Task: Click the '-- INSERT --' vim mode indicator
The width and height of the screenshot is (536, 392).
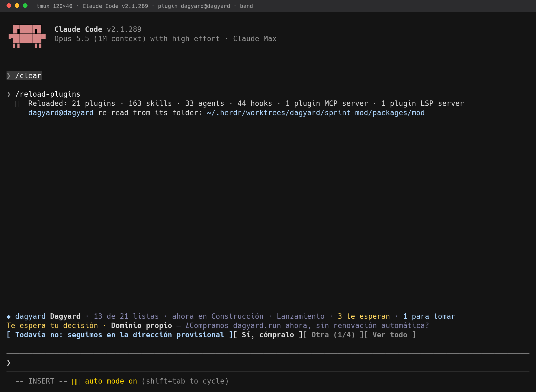Action: pos(41,381)
